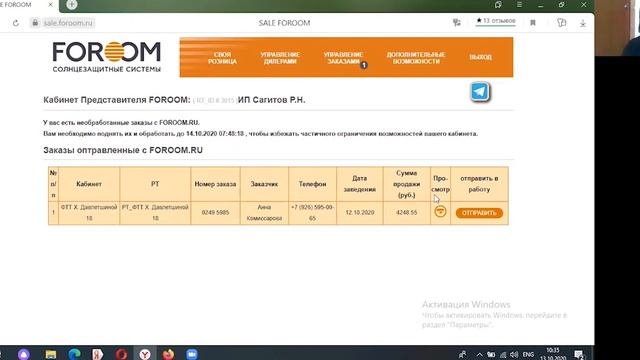
Task: Click the "Дата заведения" column header
Action: click(x=360, y=184)
